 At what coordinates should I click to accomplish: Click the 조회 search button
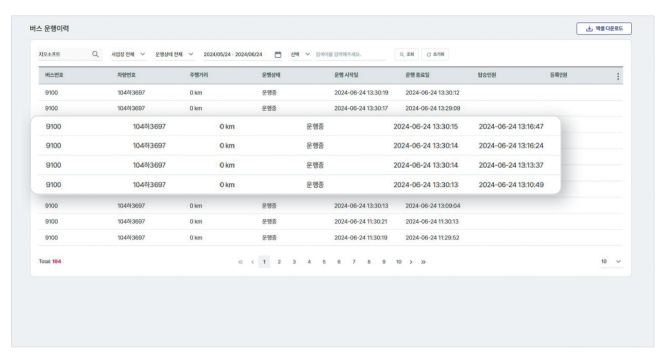tap(407, 54)
